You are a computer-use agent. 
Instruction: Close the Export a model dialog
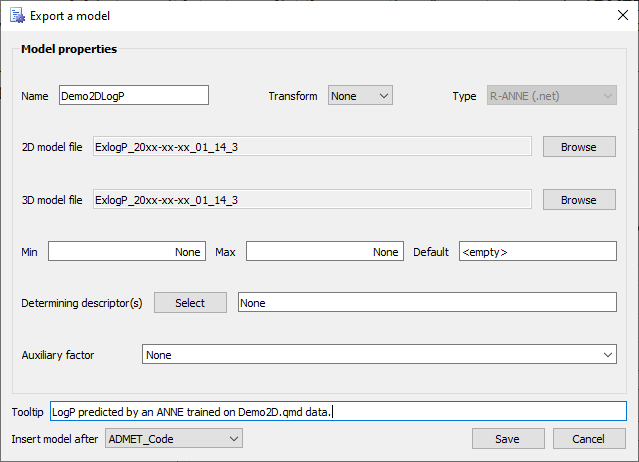(x=623, y=15)
